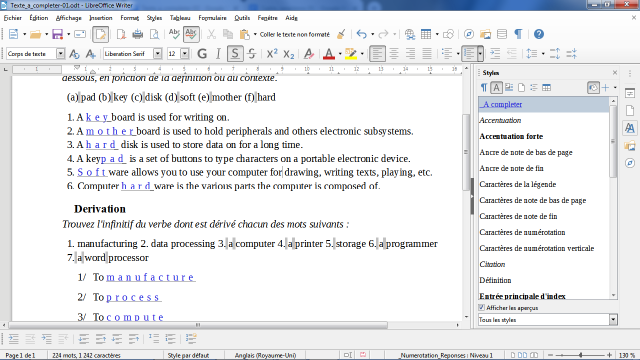This screenshot has height=360, width=640.
Task: Select 'Accentuation forte' style
Action: [544, 136]
